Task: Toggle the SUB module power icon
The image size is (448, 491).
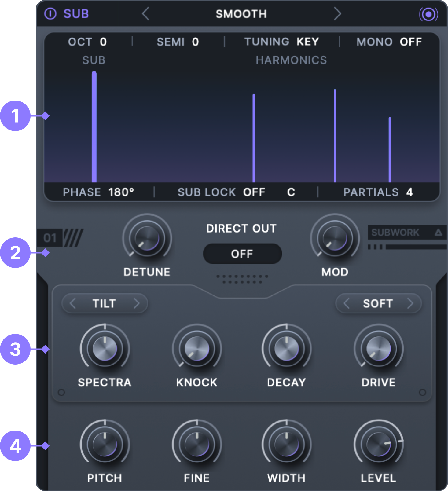Action: [50, 14]
